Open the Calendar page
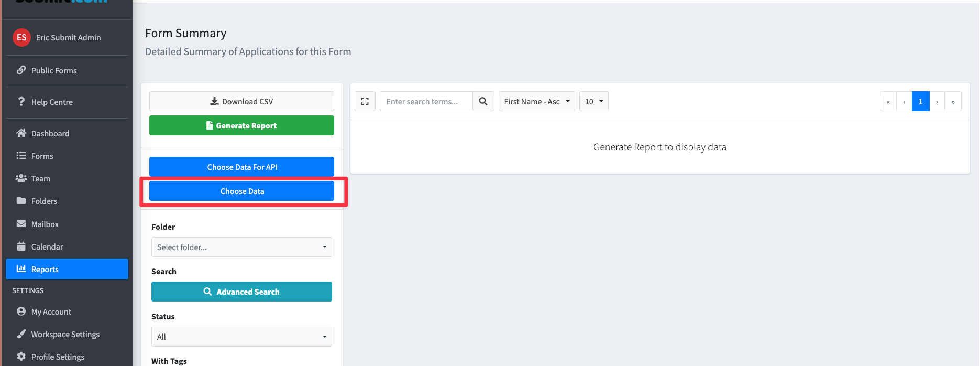Viewport: 980px width, 366px height. [47, 246]
